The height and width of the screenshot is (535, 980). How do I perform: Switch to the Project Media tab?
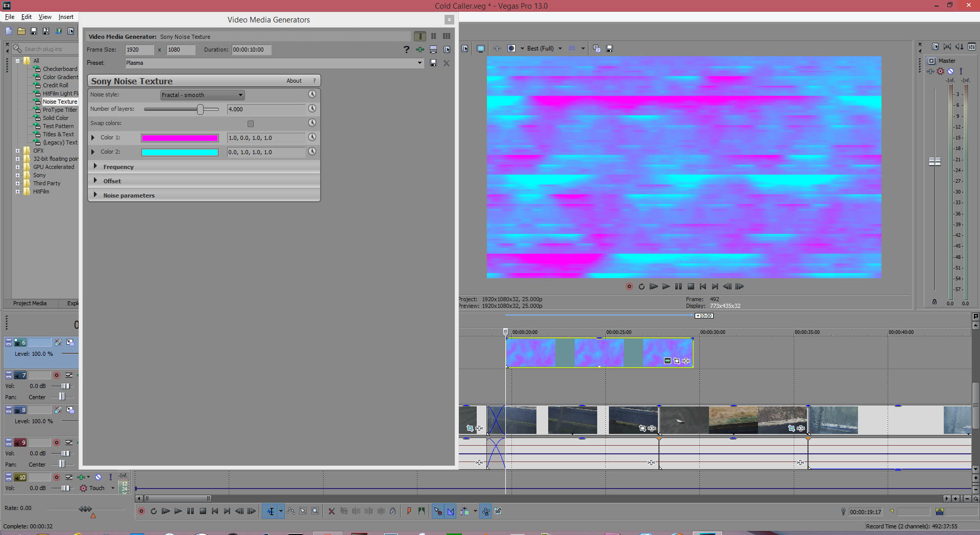(x=30, y=303)
